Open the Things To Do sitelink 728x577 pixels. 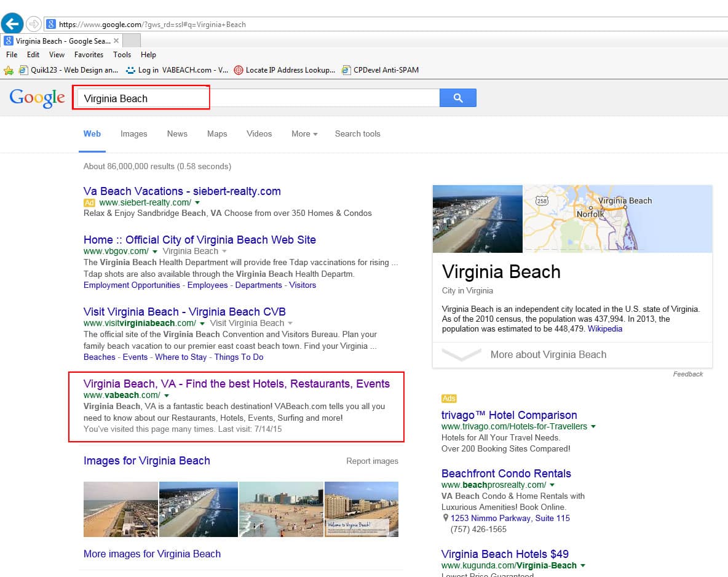click(x=239, y=357)
